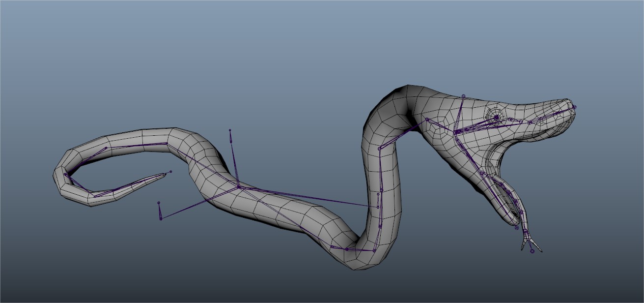644x303 pixels.
Task: Click the jaw hinge joint behind the eye
Action: click(x=455, y=132)
